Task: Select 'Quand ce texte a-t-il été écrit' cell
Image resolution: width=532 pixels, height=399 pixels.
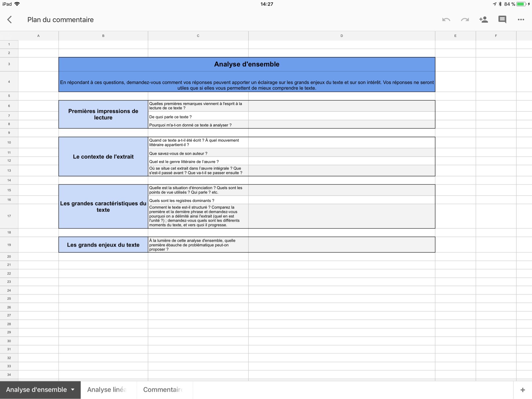Action: pyautogui.click(x=198, y=142)
